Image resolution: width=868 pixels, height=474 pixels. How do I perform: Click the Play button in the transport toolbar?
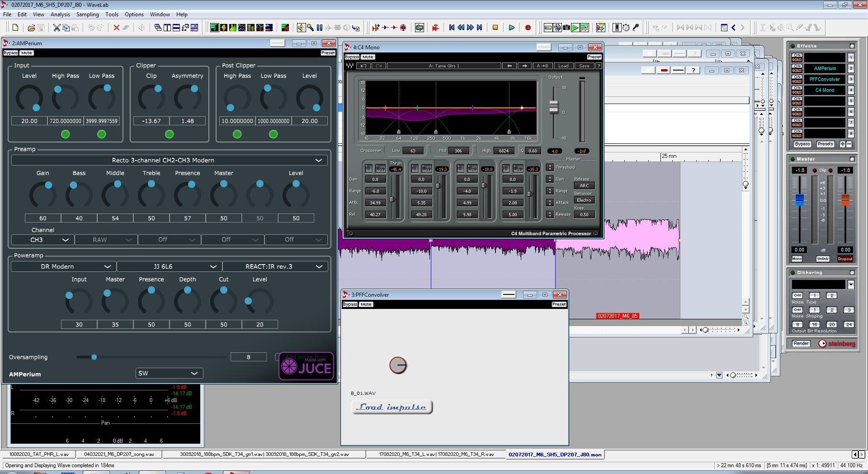tap(511, 28)
